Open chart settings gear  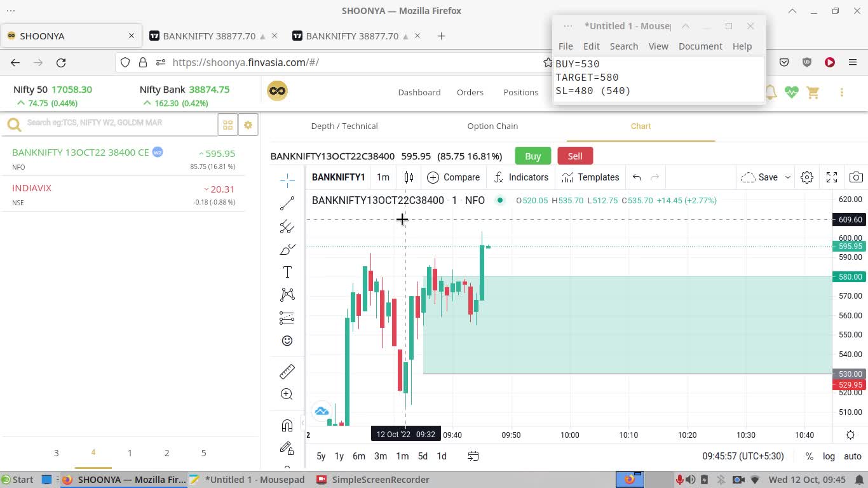807,177
